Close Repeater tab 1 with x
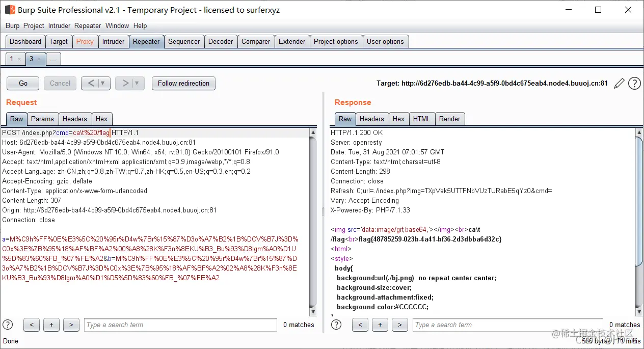 tap(19, 60)
